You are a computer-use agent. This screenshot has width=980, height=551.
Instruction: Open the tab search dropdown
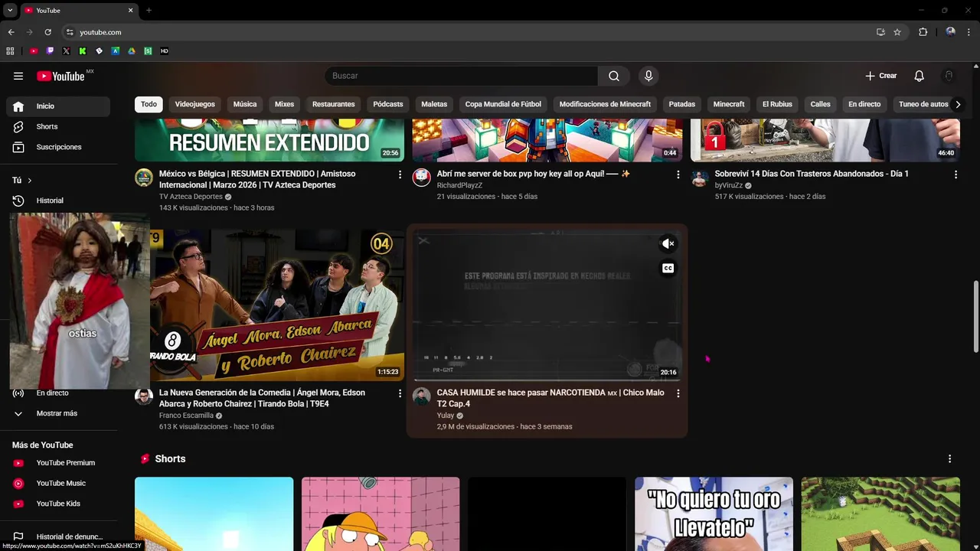[10, 10]
